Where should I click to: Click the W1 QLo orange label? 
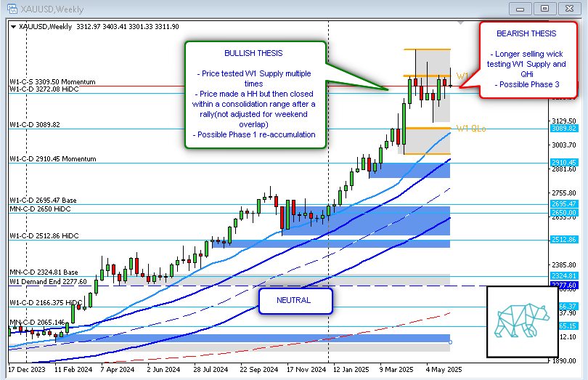pyautogui.click(x=470, y=129)
